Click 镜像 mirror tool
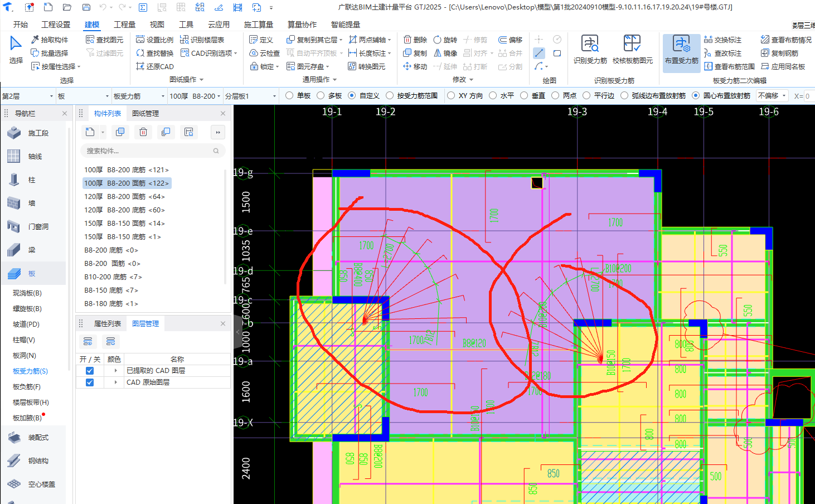Image resolution: width=815 pixels, height=504 pixels. pos(445,53)
